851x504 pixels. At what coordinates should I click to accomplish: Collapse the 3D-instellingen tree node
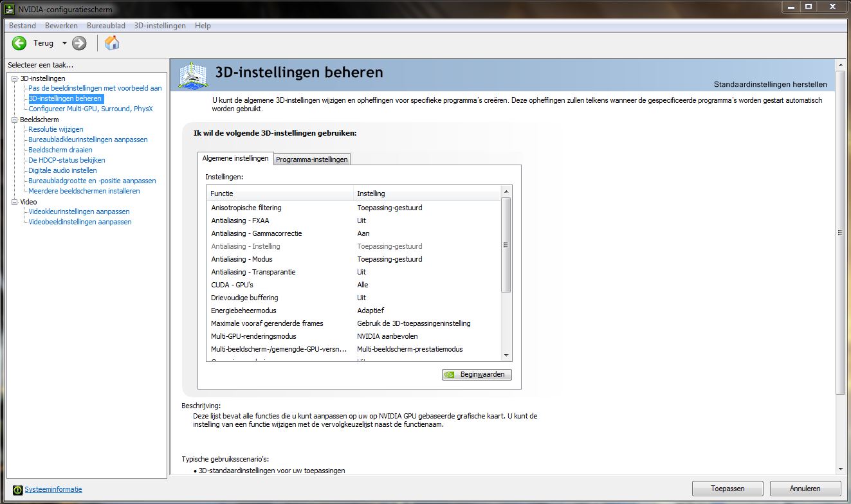tap(14, 78)
